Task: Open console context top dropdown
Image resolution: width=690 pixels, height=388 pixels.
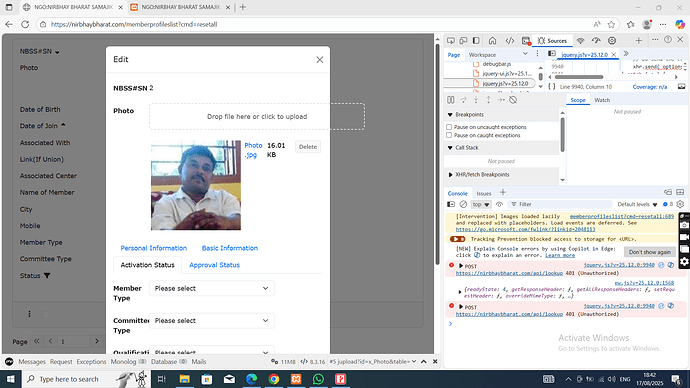Action: pyautogui.click(x=481, y=204)
